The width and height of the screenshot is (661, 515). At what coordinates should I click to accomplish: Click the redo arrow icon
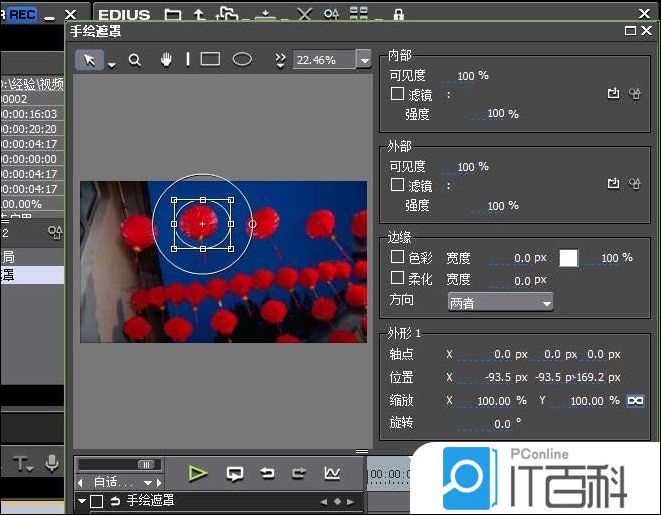point(299,473)
